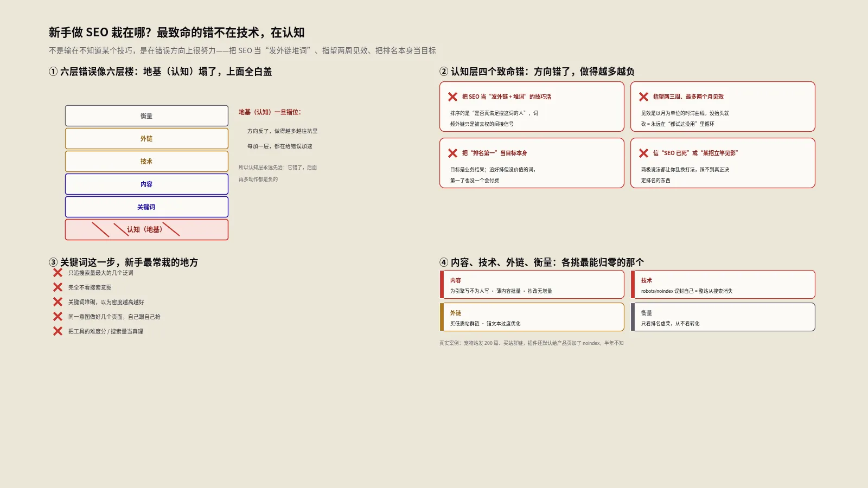868x488 pixels.
Task: Click the list item 完全不看搜索意图
Action: [90, 287]
